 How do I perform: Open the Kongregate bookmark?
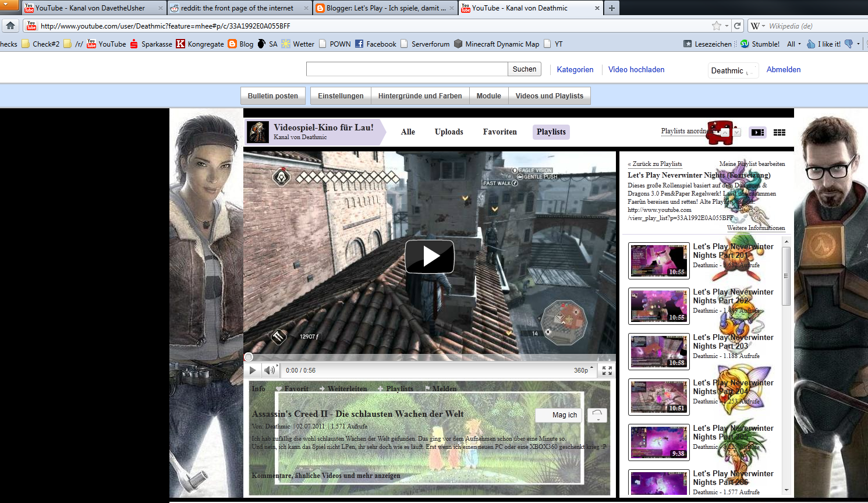tap(200, 44)
